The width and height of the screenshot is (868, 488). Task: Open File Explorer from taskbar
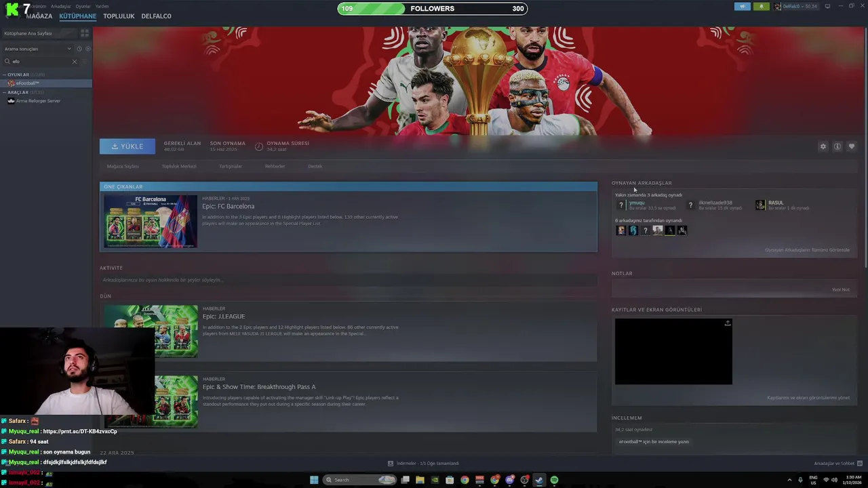coord(420,480)
